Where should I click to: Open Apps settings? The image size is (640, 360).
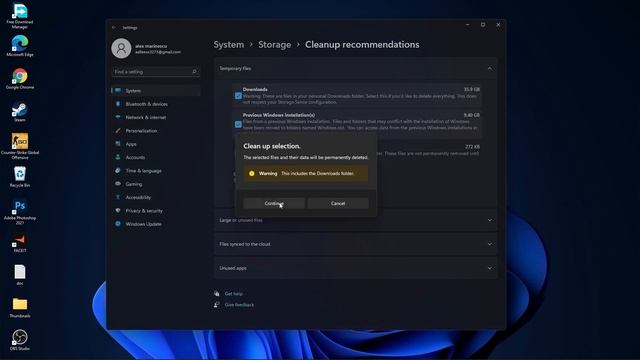click(156, 144)
